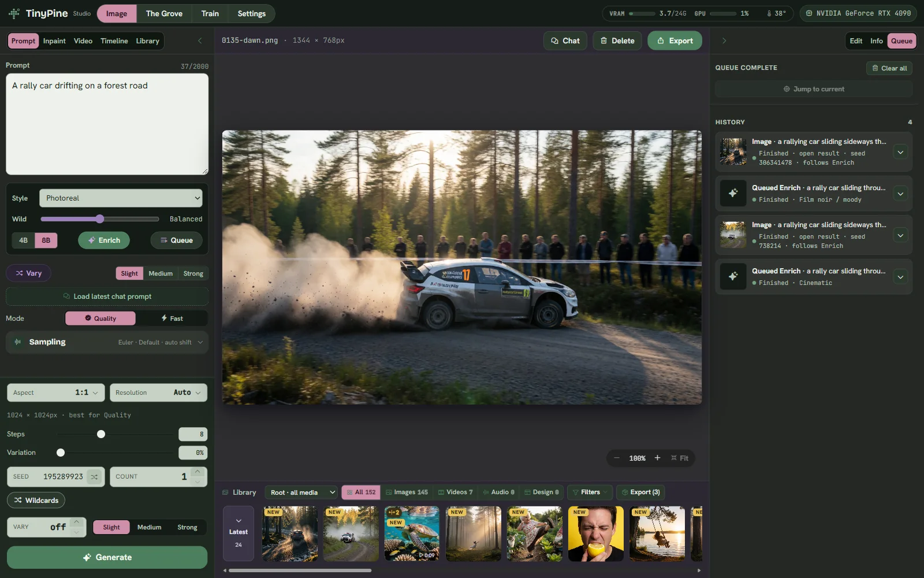Click Fit to fit image to view
The image size is (924, 578).
[680, 458]
